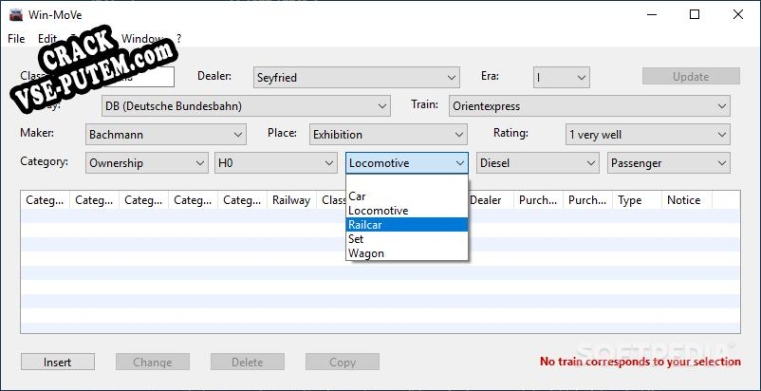
Task: Click the Category: label
Action: click(x=44, y=162)
